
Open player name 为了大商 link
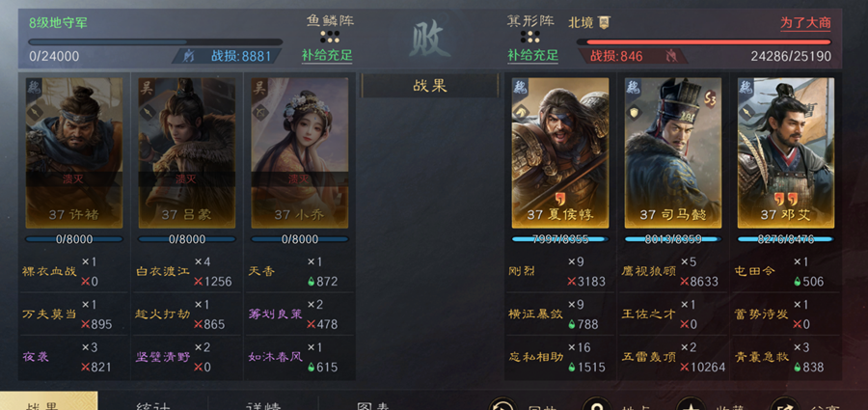(805, 23)
